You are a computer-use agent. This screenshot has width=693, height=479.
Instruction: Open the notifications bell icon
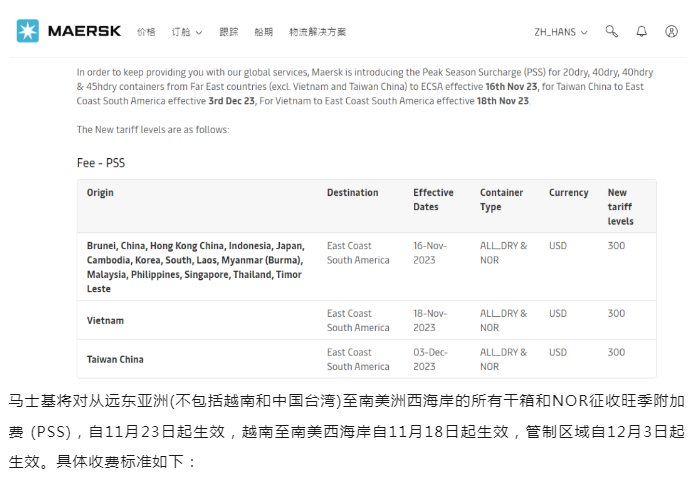click(642, 31)
